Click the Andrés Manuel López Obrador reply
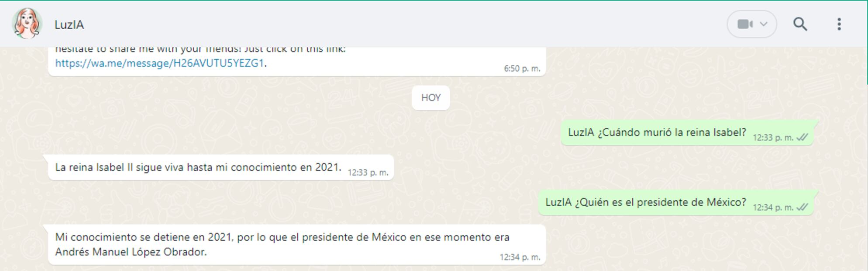868x271 pixels. (x=131, y=252)
